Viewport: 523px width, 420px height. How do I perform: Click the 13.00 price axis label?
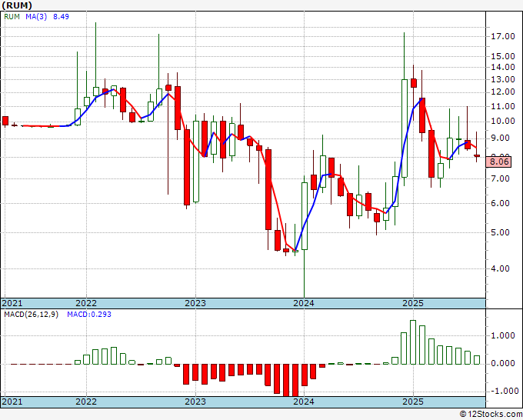pyautogui.click(x=503, y=79)
